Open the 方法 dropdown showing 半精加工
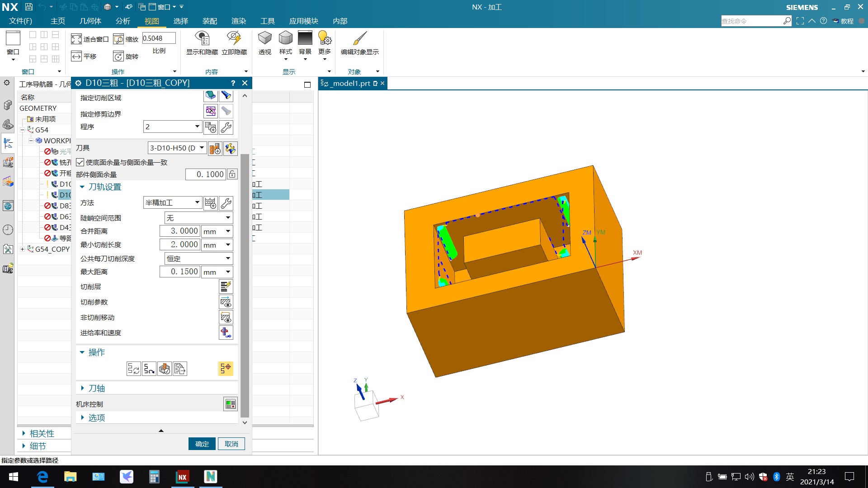This screenshot has width=868, height=488. point(172,202)
